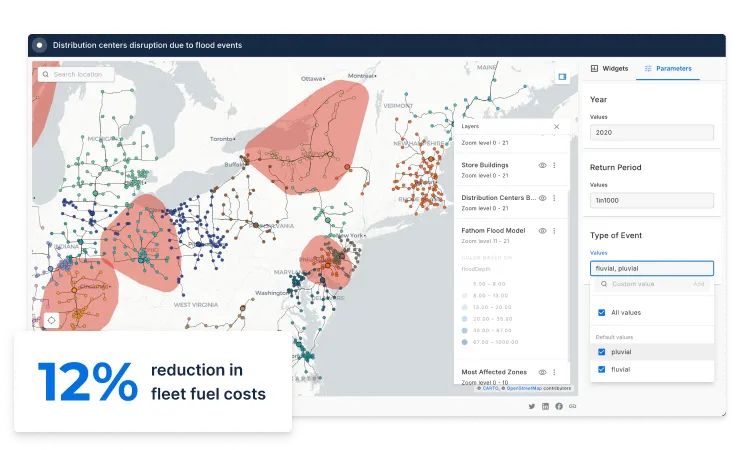
Task: Click the search magnifier icon on the map
Action: [46, 75]
